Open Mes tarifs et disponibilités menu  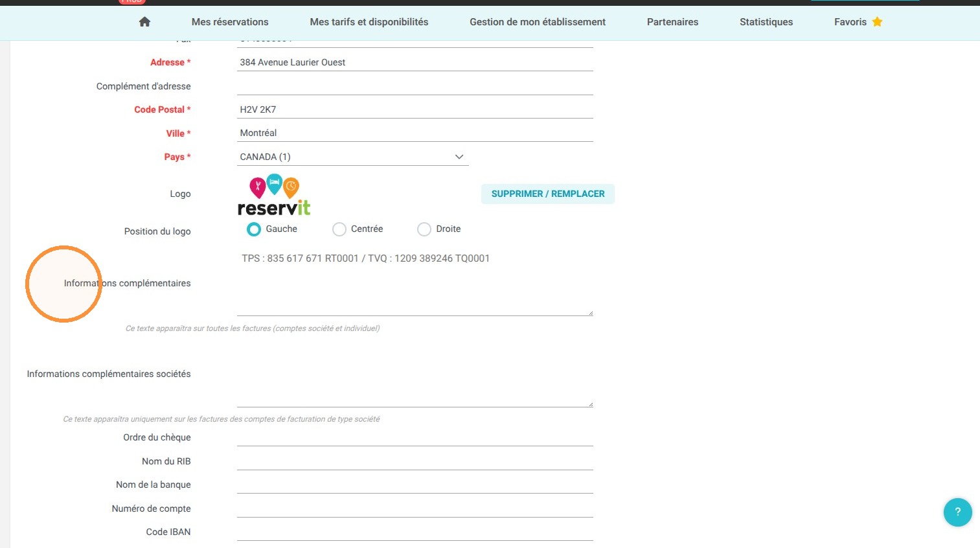[x=369, y=22]
